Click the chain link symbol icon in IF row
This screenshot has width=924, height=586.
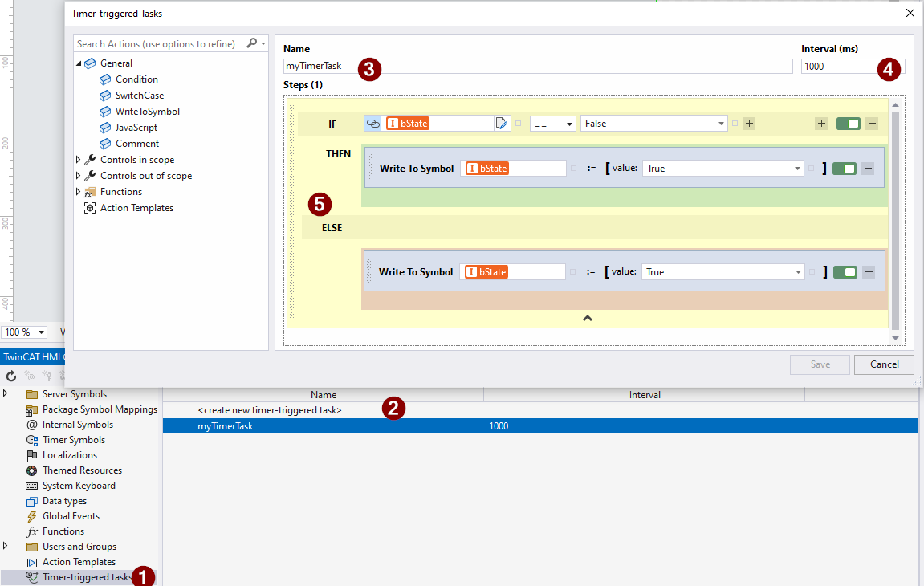point(372,123)
